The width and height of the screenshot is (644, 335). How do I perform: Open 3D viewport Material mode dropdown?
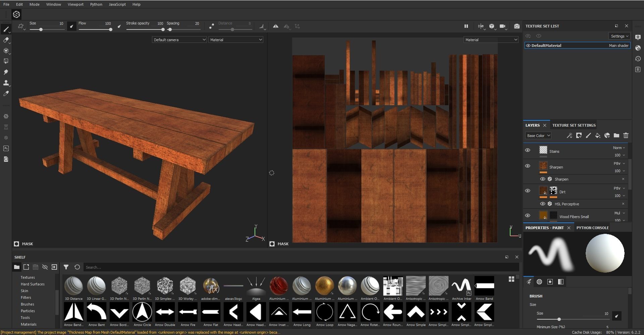[x=236, y=40]
